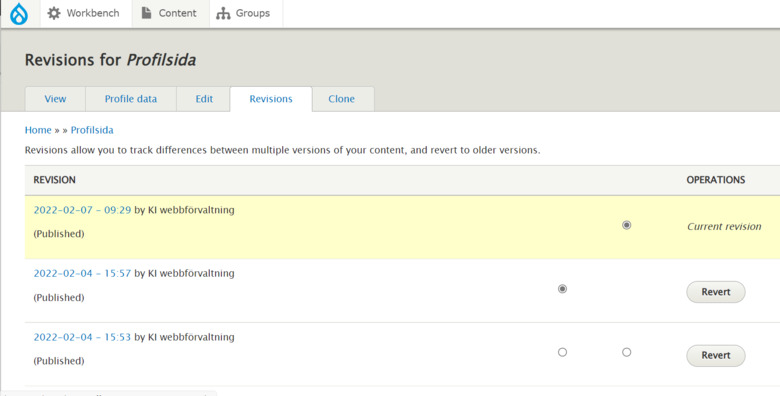Revert to the 15:53 revision
The image size is (780, 396).
click(x=716, y=355)
